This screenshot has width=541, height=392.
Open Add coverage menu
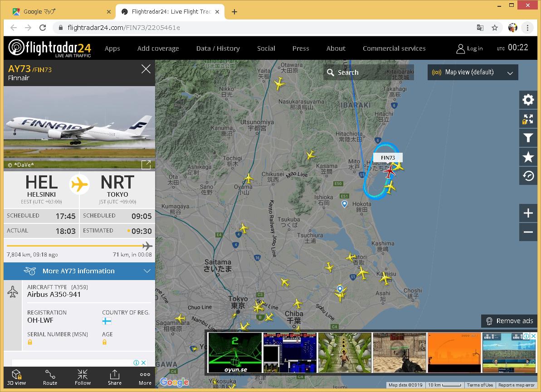click(x=158, y=48)
